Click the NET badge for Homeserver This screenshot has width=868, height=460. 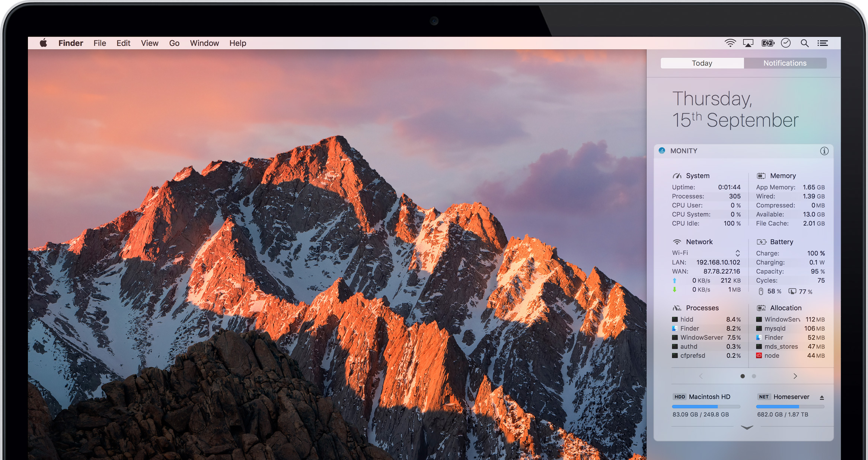[x=764, y=397]
